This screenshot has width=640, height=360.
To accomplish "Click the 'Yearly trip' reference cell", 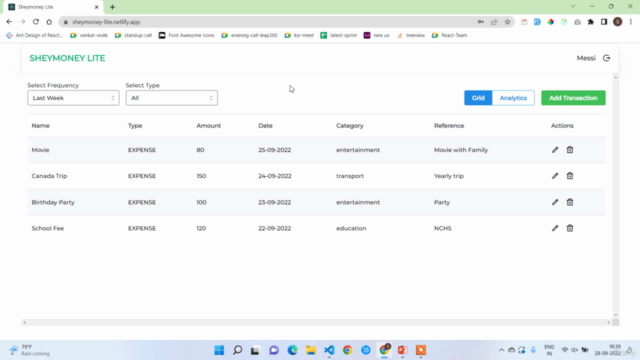I will 449,176.
